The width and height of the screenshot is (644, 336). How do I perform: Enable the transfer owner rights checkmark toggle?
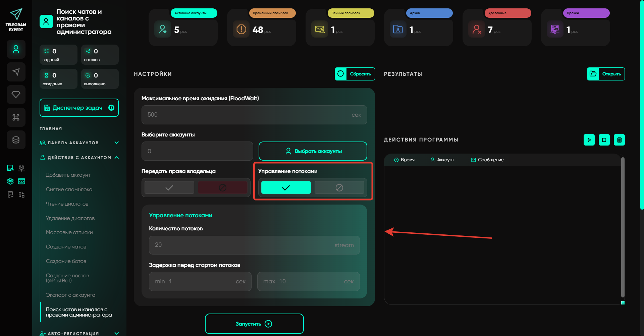pos(169,188)
